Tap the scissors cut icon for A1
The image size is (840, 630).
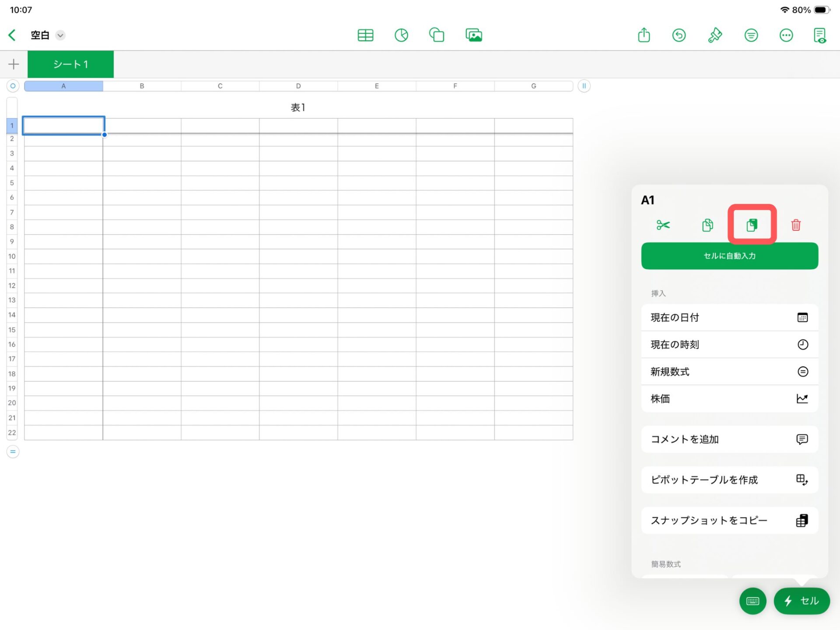(663, 225)
